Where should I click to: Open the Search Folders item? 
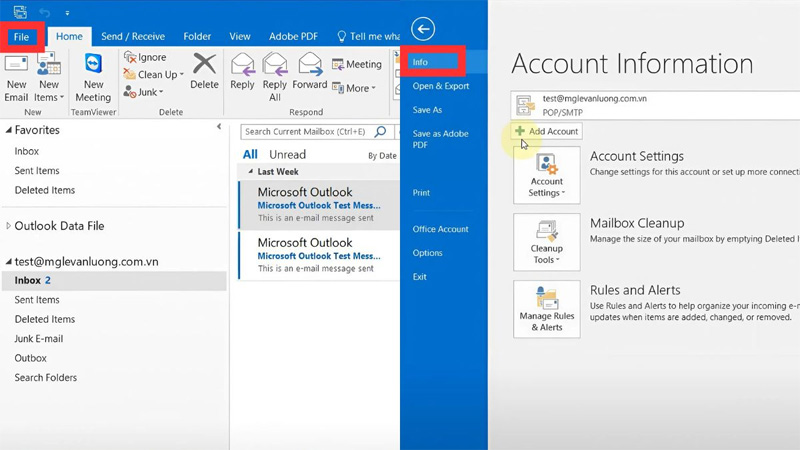point(46,378)
